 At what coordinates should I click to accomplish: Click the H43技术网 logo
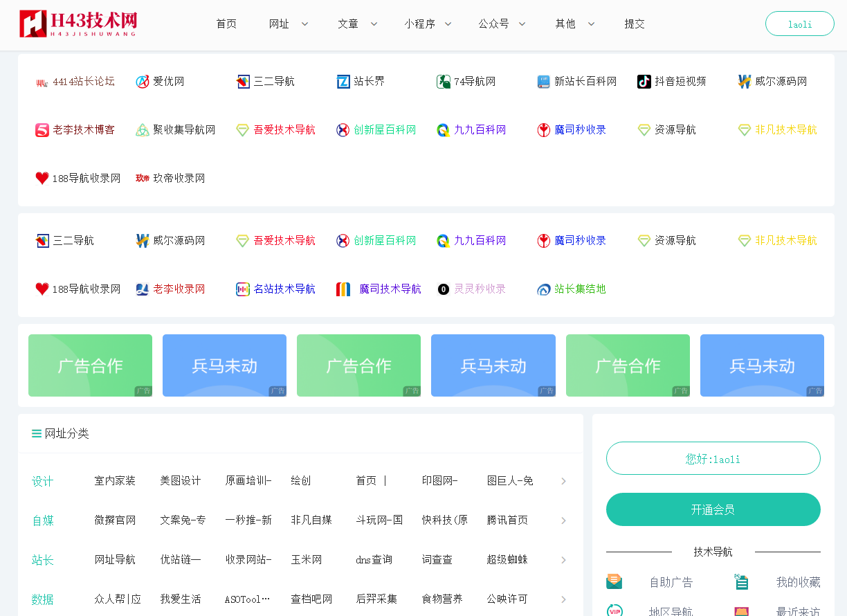[78, 24]
